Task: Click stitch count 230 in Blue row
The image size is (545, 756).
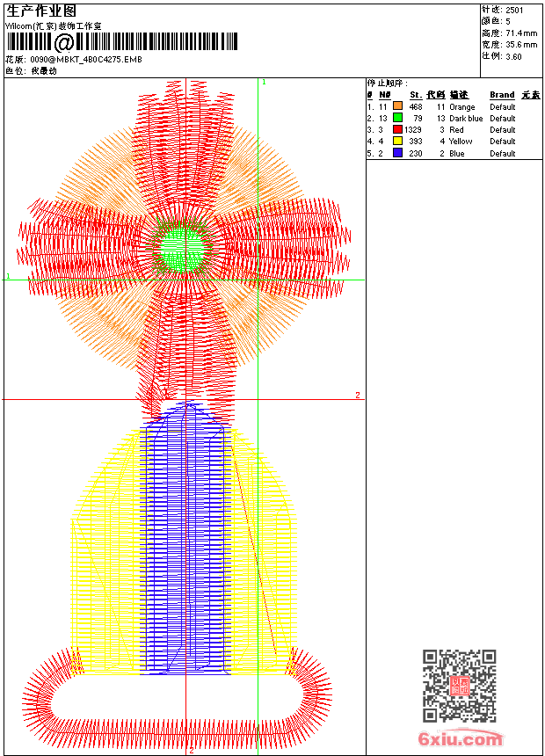Action: coord(415,153)
